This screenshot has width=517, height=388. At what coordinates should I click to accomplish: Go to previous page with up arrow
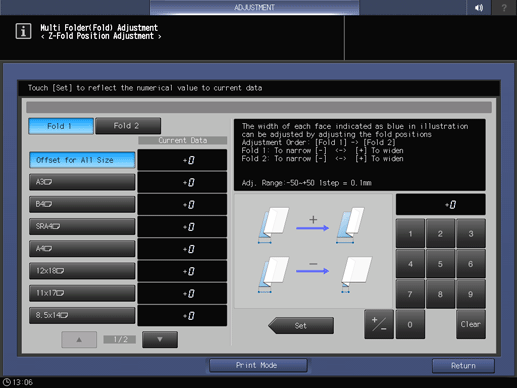pyautogui.click(x=79, y=339)
